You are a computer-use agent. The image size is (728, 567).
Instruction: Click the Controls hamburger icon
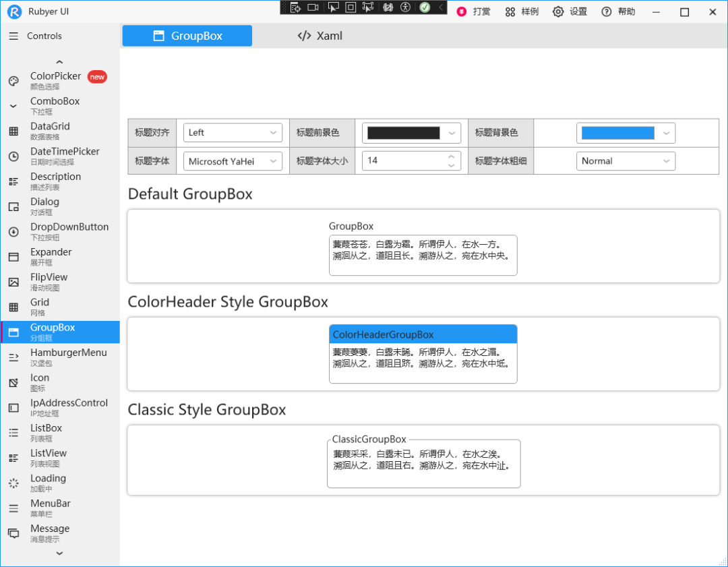(x=15, y=36)
